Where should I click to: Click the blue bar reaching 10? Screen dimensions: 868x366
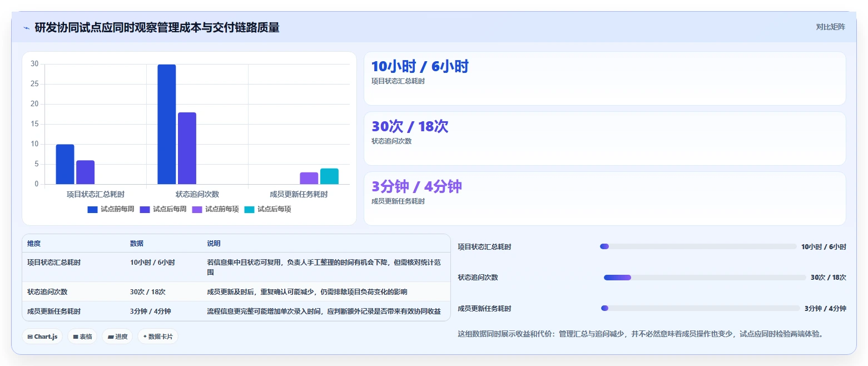(x=65, y=164)
